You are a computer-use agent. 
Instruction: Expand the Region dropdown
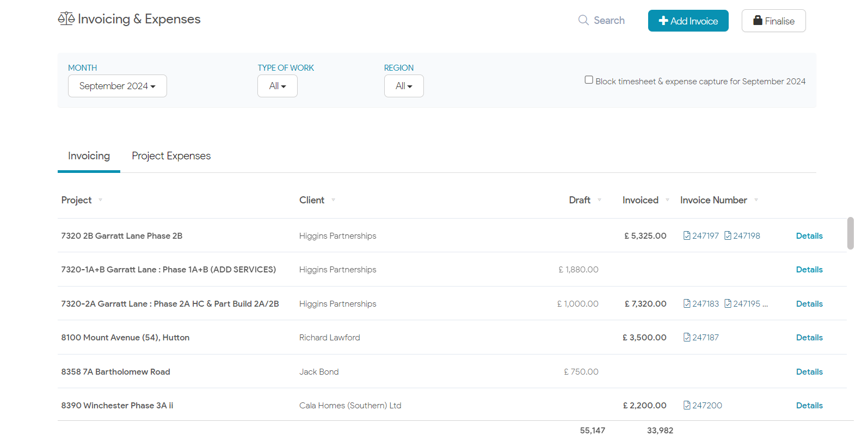[404, 86]
